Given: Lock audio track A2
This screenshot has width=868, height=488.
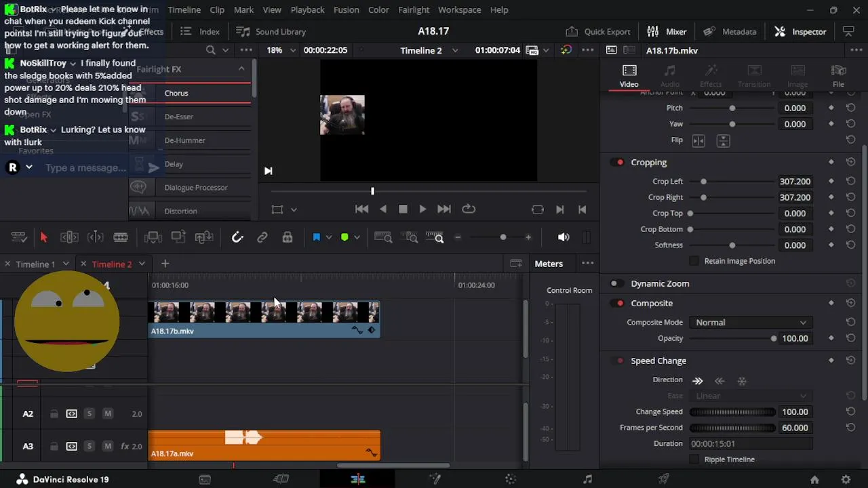Looking at the screenshot, I should point(54,414).
